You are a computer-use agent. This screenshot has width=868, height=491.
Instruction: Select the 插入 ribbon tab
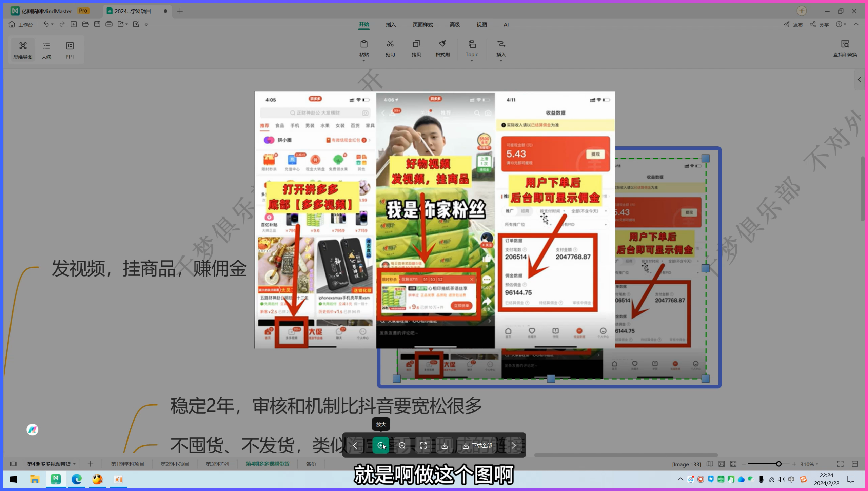coord(391,25)
